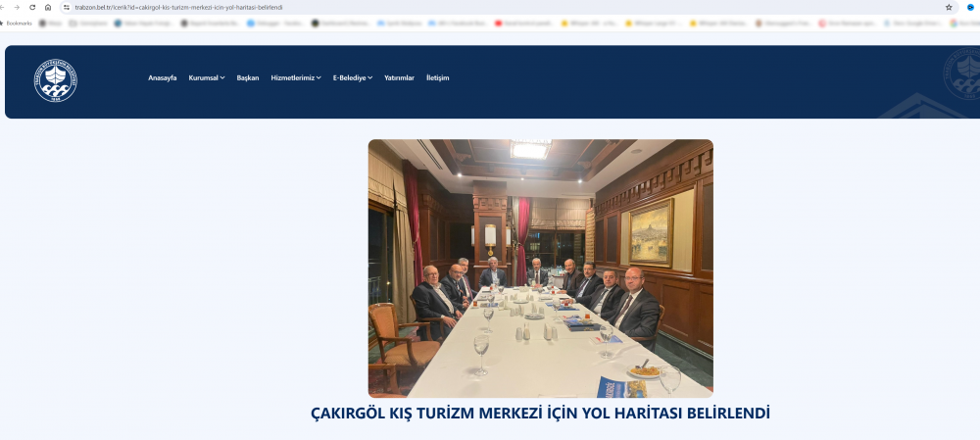The height and width of the screenshot is (440, 980).
Task: Open the browser profile avatar
Action: coord(969,7)
